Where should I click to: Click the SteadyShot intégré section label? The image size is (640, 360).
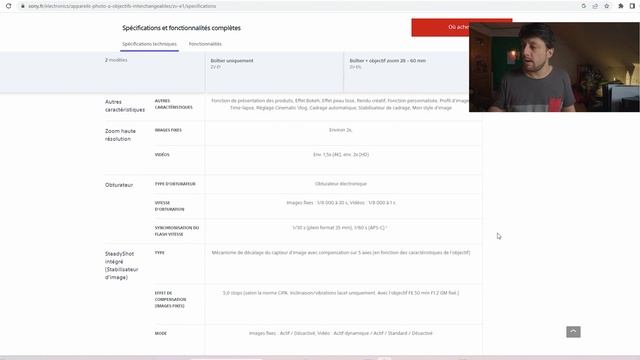pyautogui.click(x=122, y=265)
